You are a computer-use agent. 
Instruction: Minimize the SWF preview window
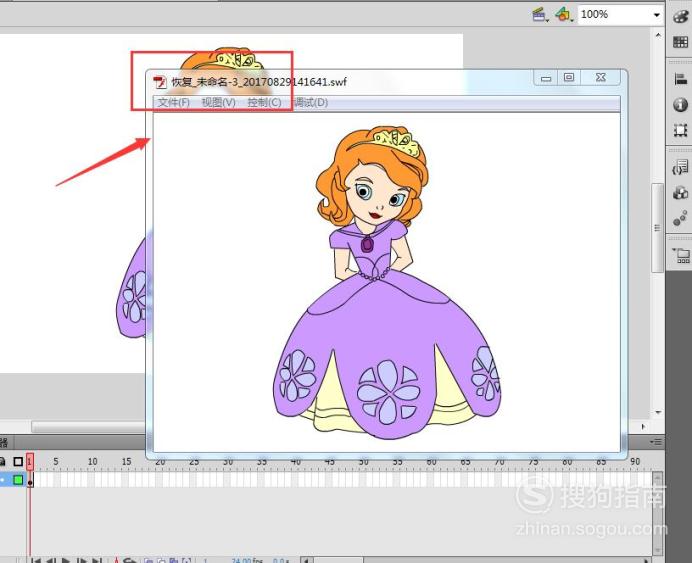pyautogui.click(x=546, y=78)
